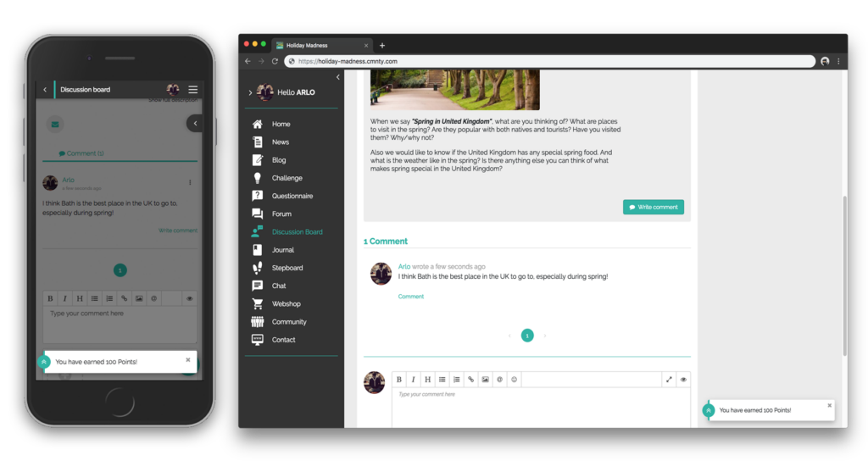Screen dimensions: 868x461
Task: Expand browser editor to fullscreen
Action: (x=669, y=380)
